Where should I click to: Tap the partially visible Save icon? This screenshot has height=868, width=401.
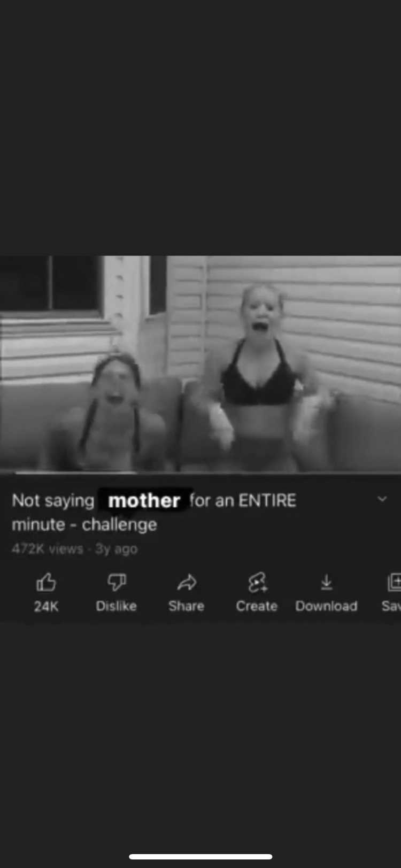click(x=394, y=582)
